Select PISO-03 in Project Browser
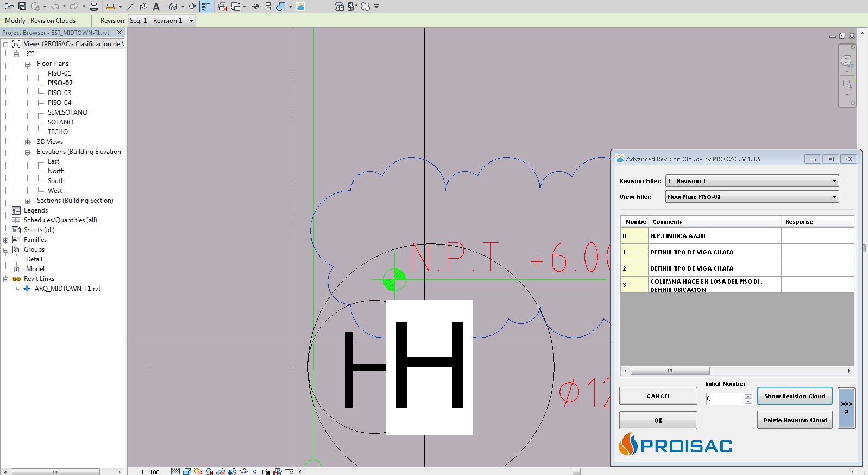868x475 pixels. (x=59, y=93)
